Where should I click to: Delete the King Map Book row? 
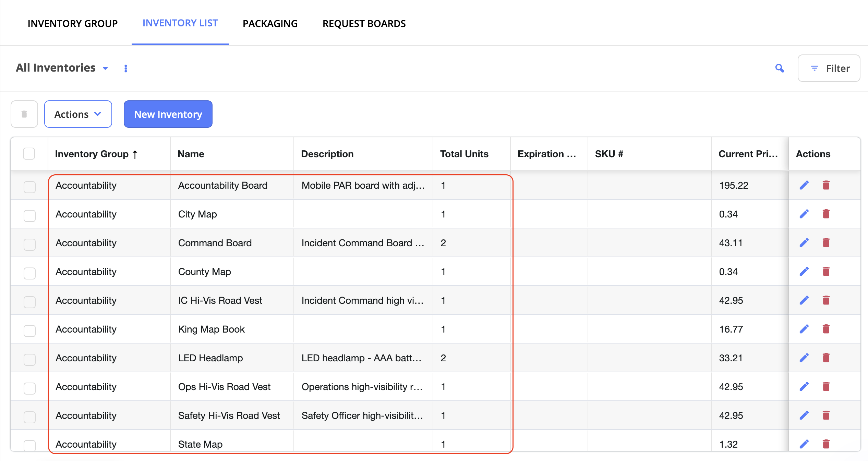pyautogui.click(x=826, y=329)
